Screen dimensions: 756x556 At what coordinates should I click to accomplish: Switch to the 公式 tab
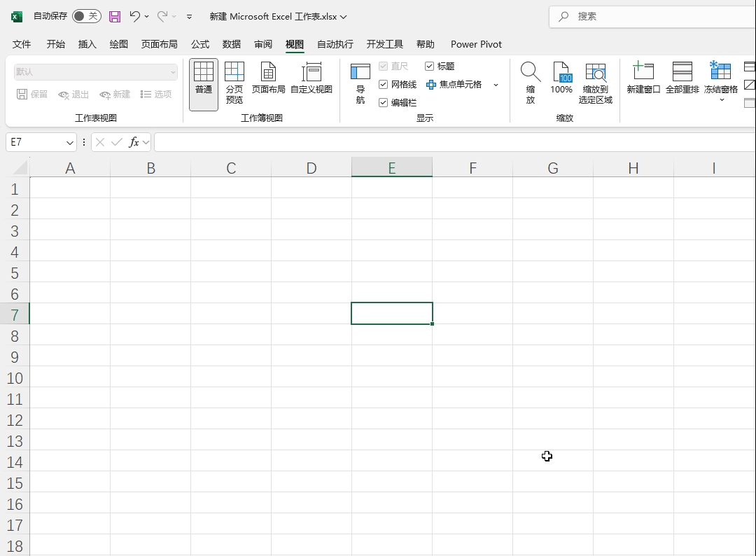point(200,44)
